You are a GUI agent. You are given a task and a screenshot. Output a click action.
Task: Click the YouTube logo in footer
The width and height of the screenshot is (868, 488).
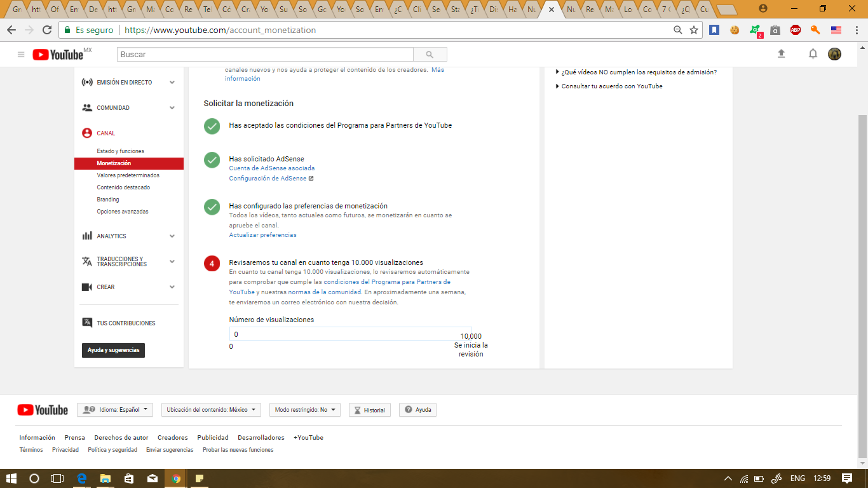pos(43,410)
